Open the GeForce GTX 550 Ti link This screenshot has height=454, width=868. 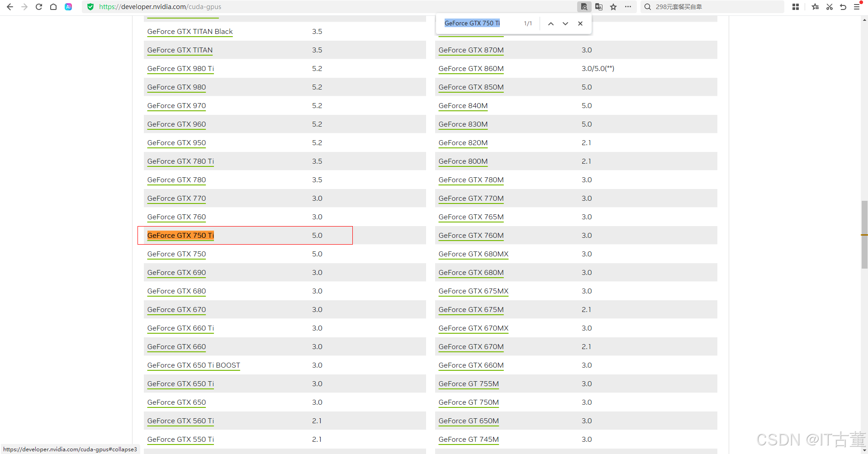point(180,440)
